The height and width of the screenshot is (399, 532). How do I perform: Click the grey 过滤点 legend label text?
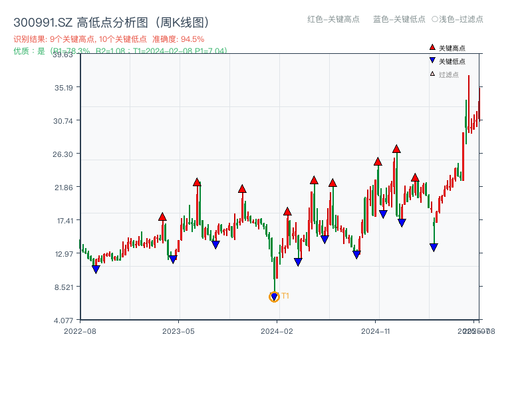[448, 74]
